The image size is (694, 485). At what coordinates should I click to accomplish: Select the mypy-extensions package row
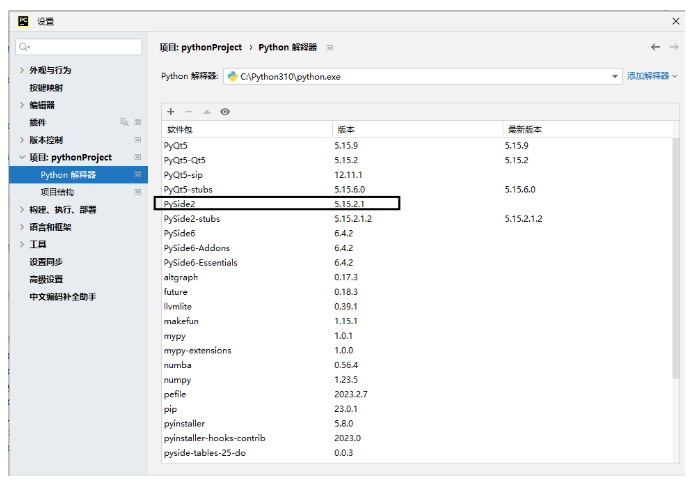point(417,350)
